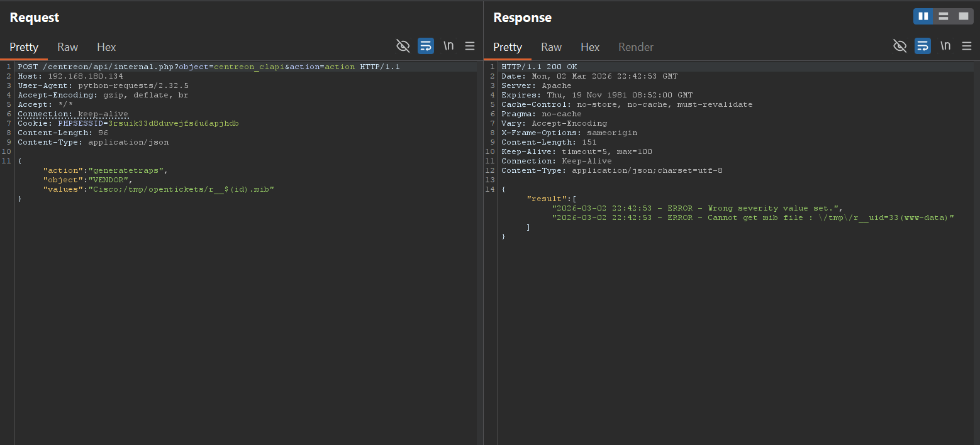The height and width of the screenshot is (445, 980).
Task: Switch Request view to Hex tab
Action: tap(106, 47)
